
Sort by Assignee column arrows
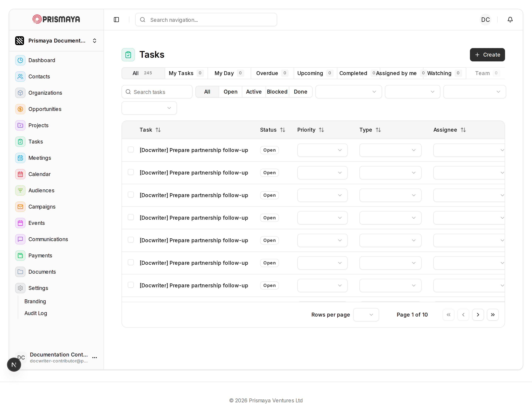click(x=463, y=130)
